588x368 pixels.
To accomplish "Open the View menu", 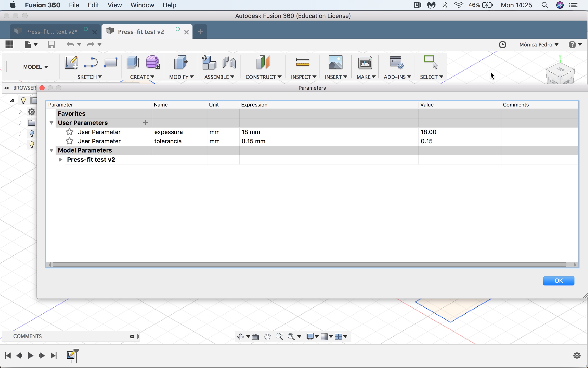I will click(115, 5).
